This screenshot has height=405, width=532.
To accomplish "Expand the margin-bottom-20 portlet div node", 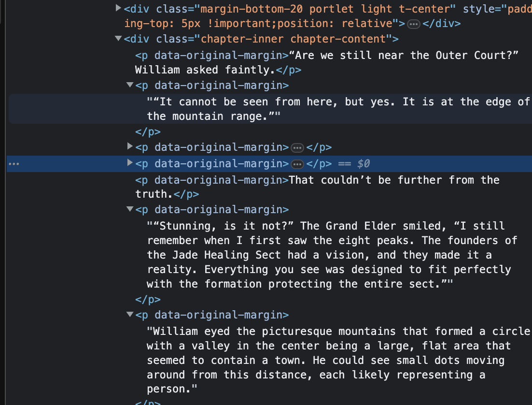I will click(118, 8).
